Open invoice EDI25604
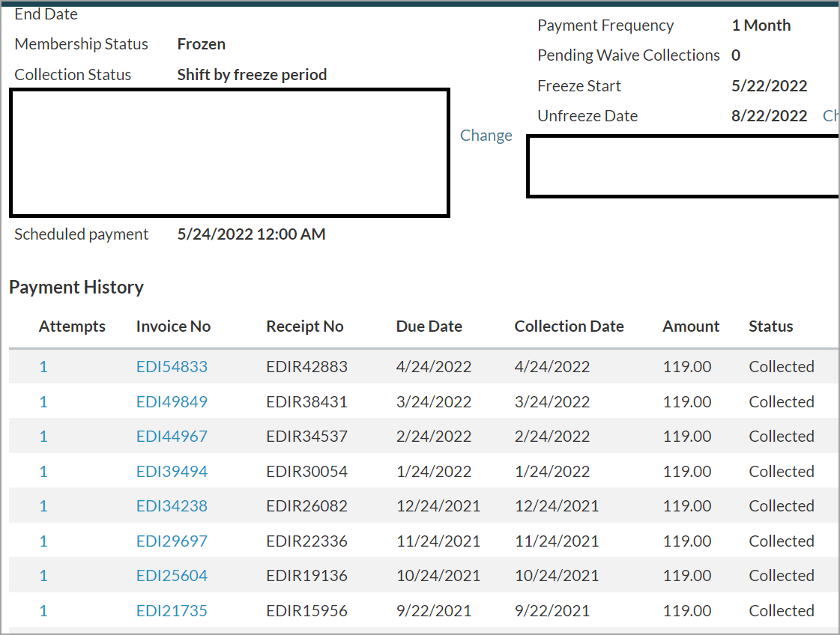 click(x=172, y=576)
